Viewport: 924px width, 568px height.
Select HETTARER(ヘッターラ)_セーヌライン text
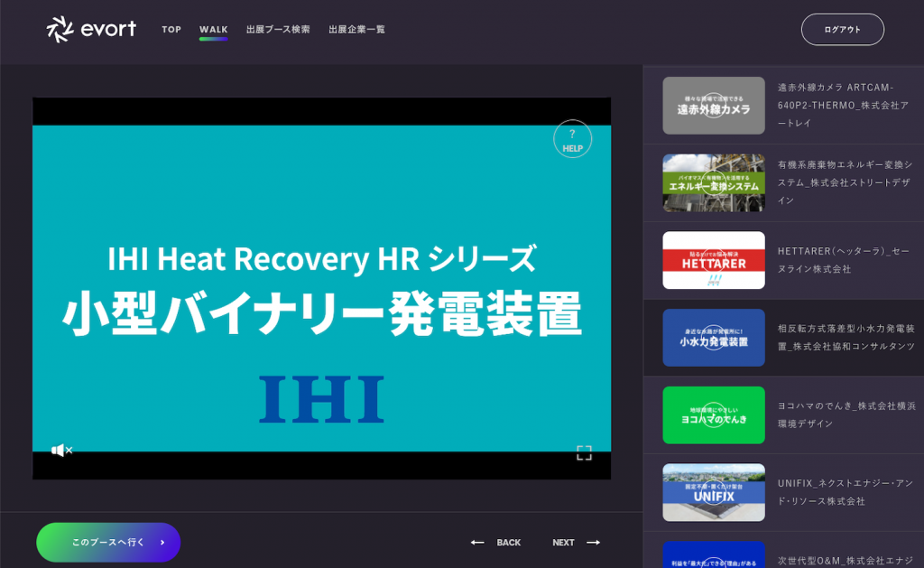844,259
